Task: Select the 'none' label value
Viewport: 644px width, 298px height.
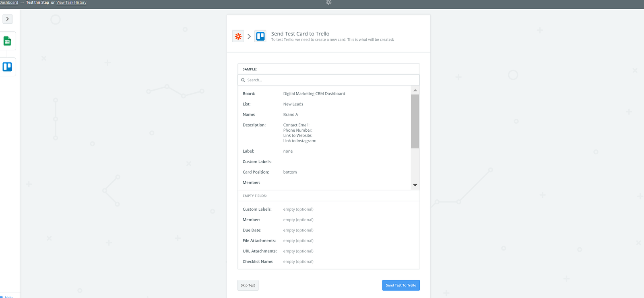Action: click(x=288, y=151)
